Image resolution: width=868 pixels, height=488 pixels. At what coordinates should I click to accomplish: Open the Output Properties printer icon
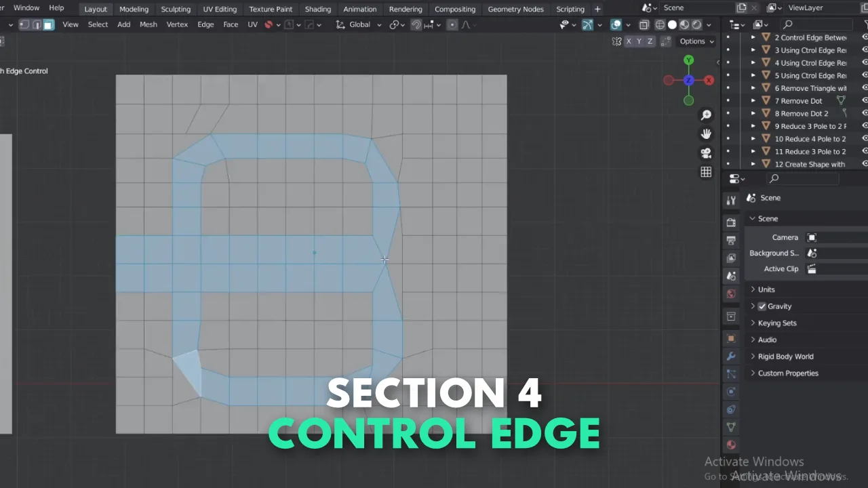click(731, 241)
